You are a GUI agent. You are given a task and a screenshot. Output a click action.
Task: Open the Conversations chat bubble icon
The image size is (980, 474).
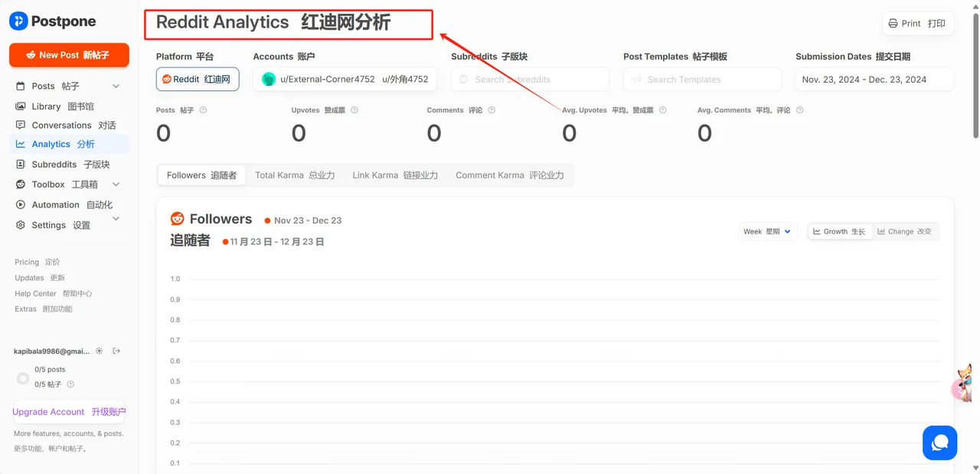[x=21, y=125]
